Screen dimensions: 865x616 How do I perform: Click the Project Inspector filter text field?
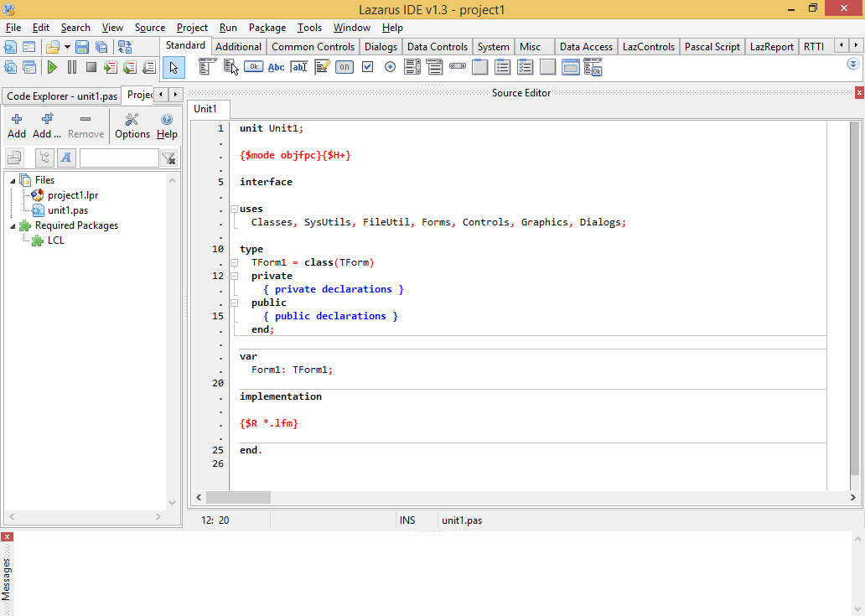point(118,158)
